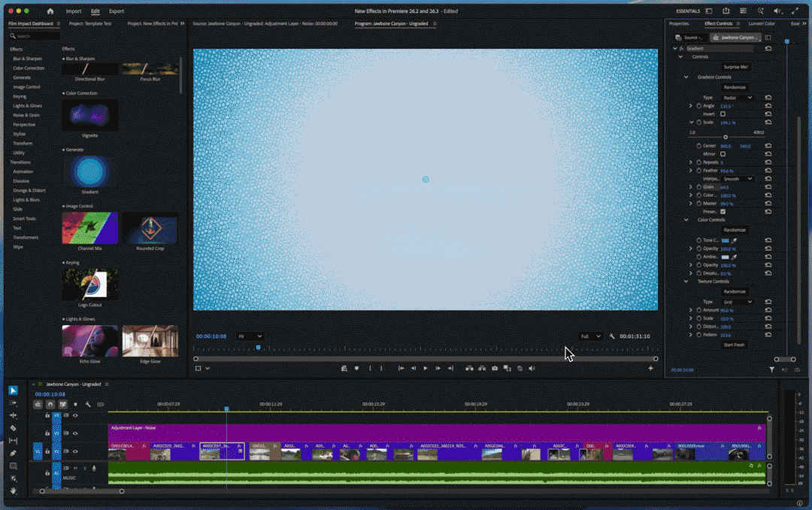Open Program monitor Button Editor plus
Viewport: 812px width, 510px height.
pyautogui.click(x=650, y=368)
